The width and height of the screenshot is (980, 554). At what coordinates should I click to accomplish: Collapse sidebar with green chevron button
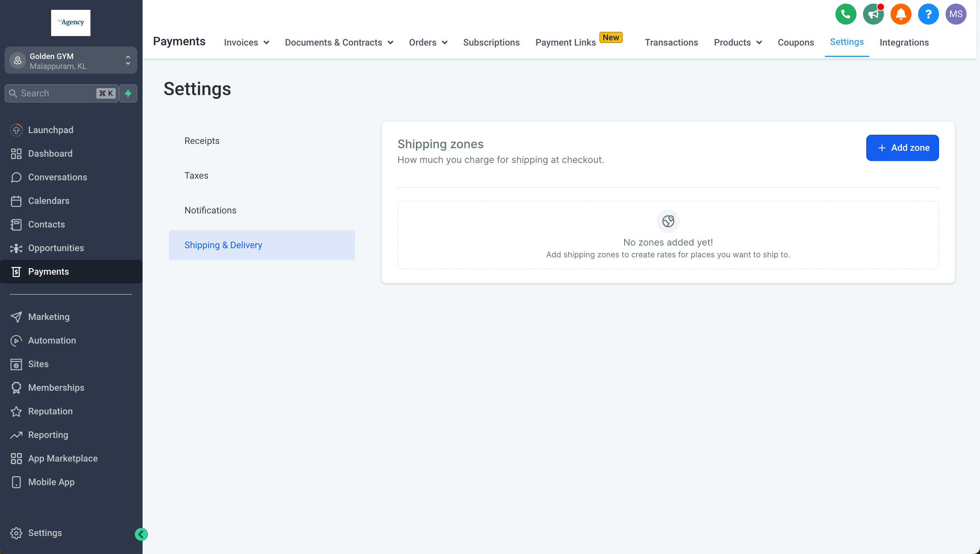[141, 534]
